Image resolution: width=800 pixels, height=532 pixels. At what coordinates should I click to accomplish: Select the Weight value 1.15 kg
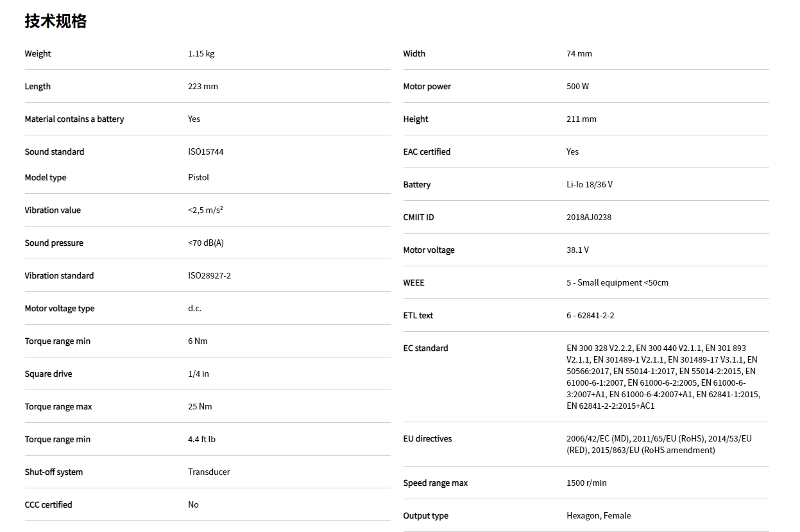(201, 54)
